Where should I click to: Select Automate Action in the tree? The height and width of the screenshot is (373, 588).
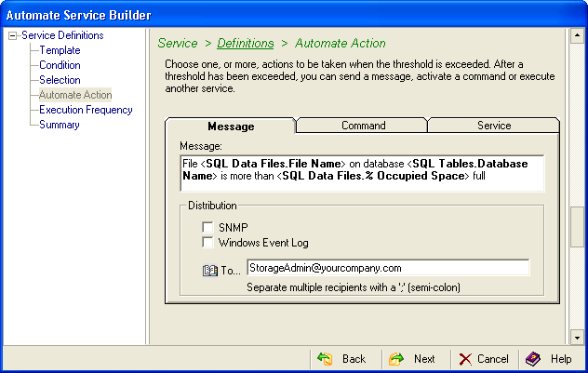click(x=75, y=95)
